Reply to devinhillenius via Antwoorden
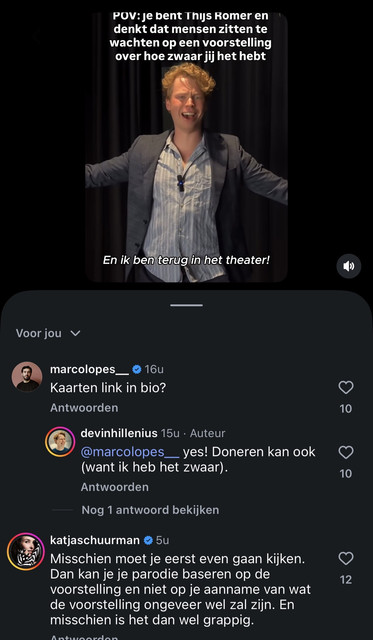 point(115,487)
